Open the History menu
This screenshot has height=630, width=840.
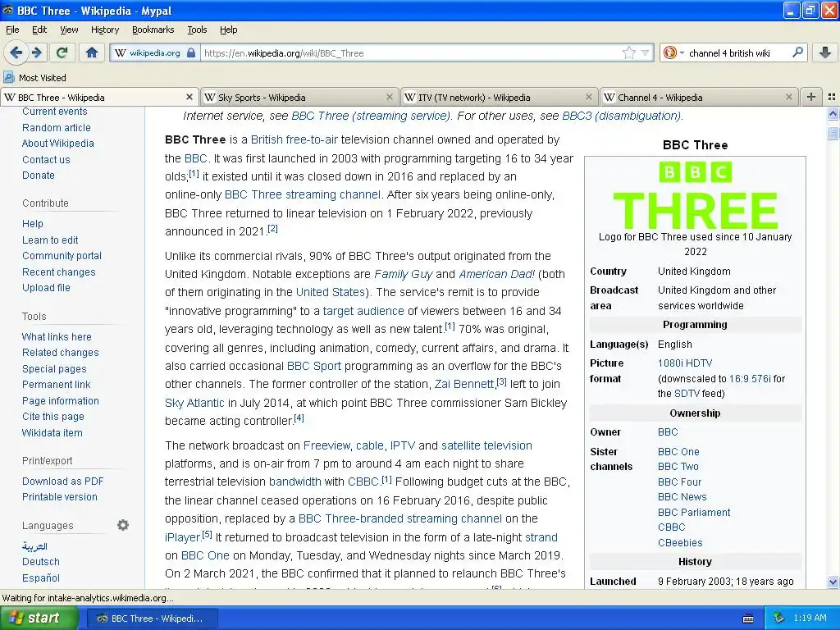pyautogui.click(x=104, y=30)
